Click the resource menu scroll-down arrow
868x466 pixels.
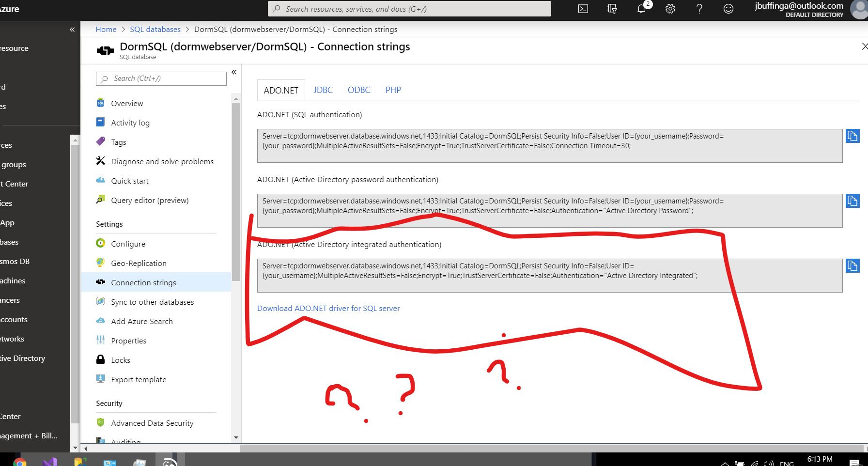pos(236,437)
